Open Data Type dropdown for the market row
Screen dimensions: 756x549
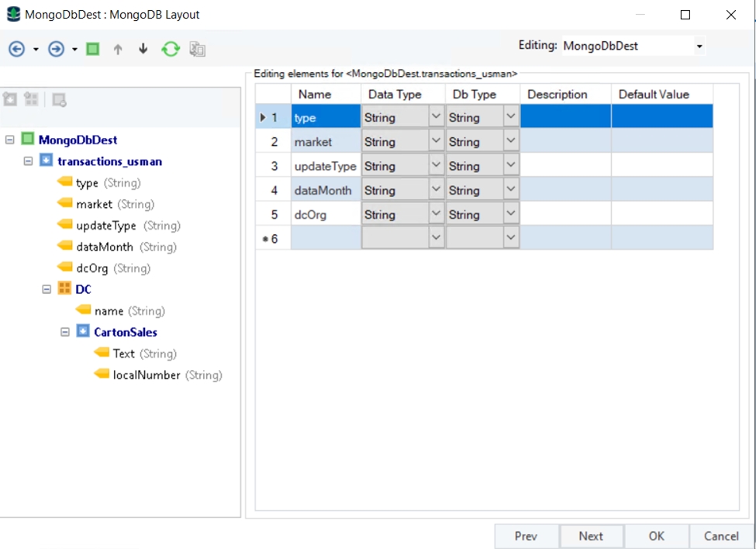tap(436, 141)
